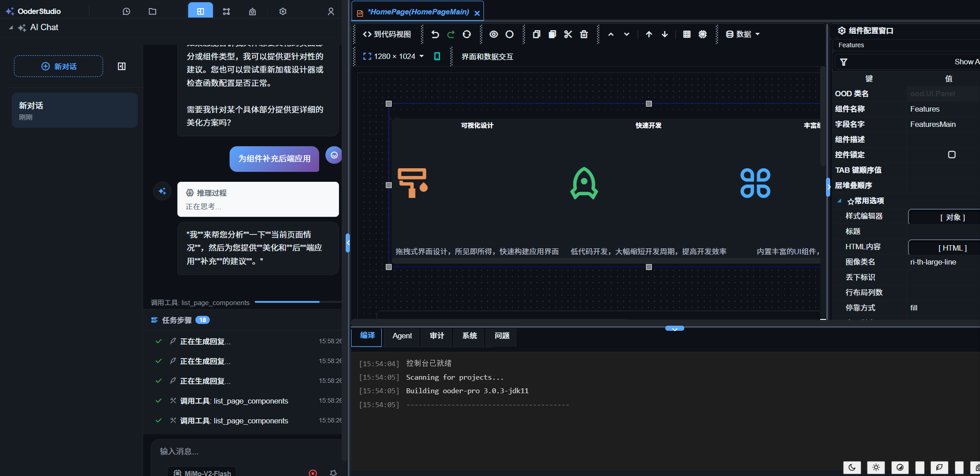Click the chevron up icon in toolbar
This screenshot has height=476, width=980.
(611, 34)
